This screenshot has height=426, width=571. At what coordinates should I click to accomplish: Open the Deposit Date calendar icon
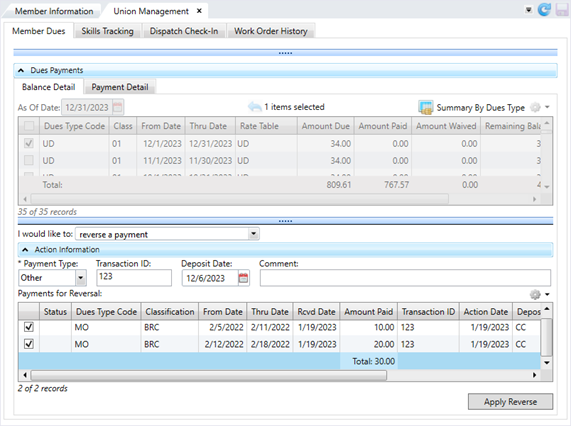pos(244,278)
